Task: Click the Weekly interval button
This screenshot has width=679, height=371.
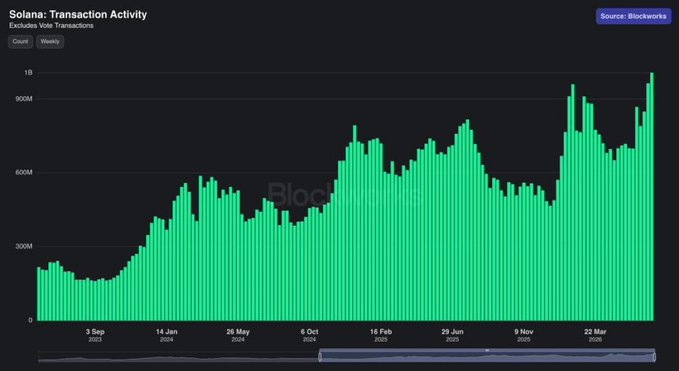Action: tap(50, 42)
